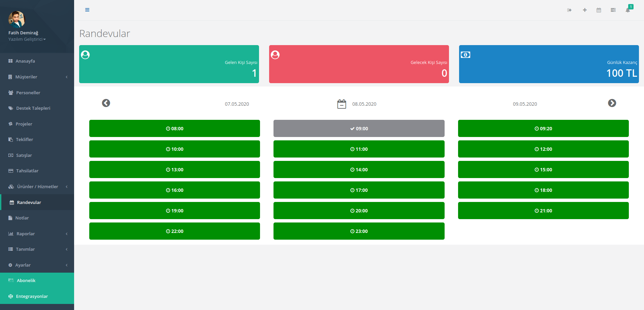Expand the Ürünler / Hizmetler submenu
644x310 pixels.
(37, 186)
